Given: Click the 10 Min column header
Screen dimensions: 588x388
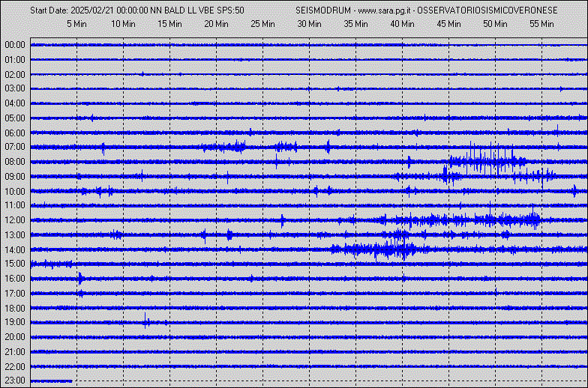Looking at the screenshot, I should coord(123,24).
